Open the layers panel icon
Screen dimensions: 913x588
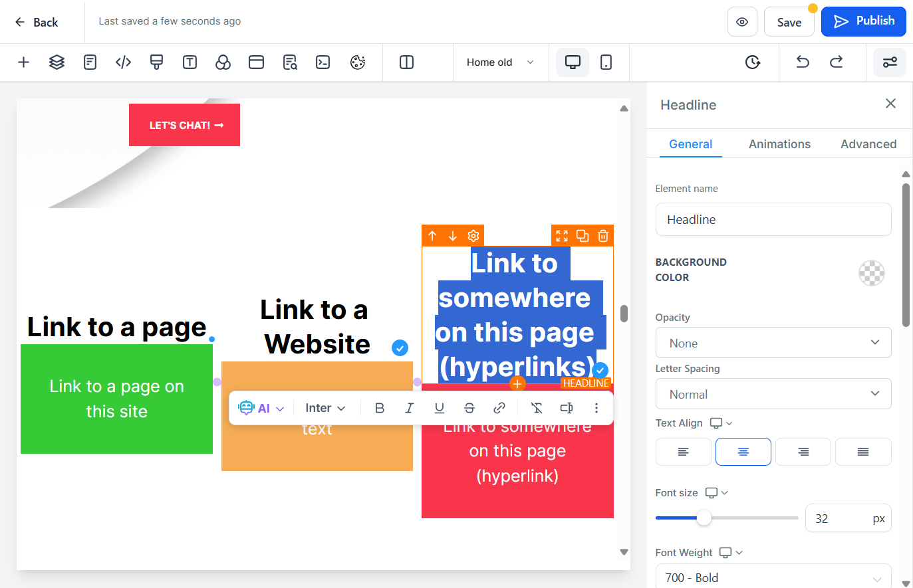(x=57, y=62)
